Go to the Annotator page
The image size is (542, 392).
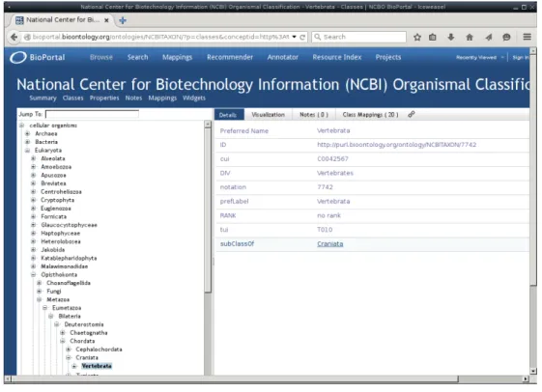282,57
